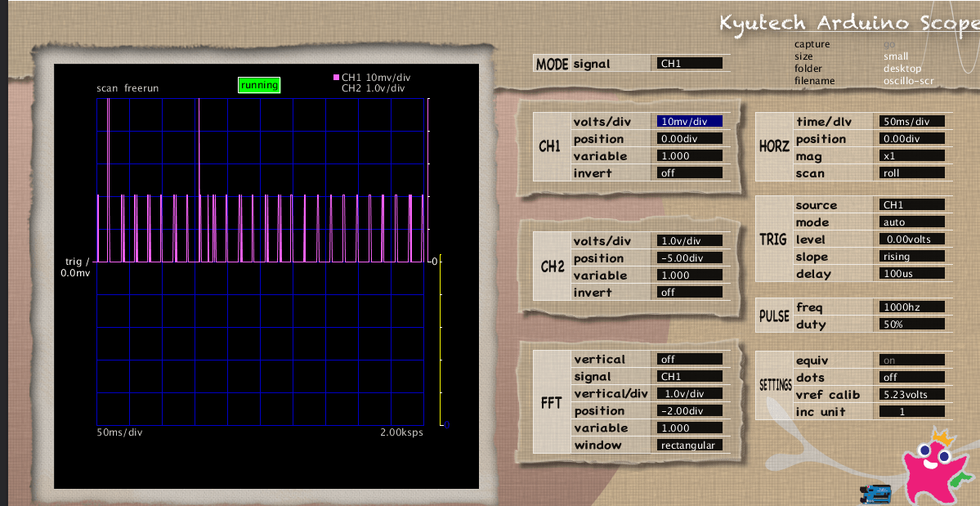Edit the filename oscillo-scr value
Viewport: 980px width, 506px height.
(908, 81)
